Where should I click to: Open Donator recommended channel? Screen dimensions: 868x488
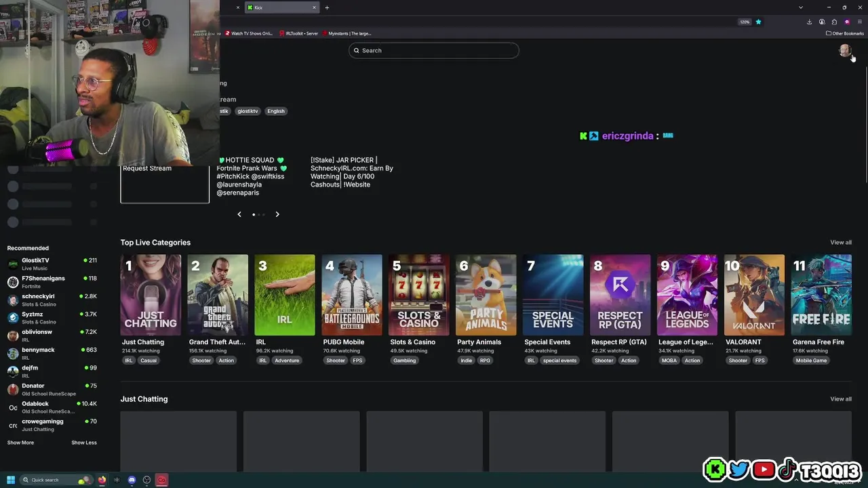tap(52, 389)
